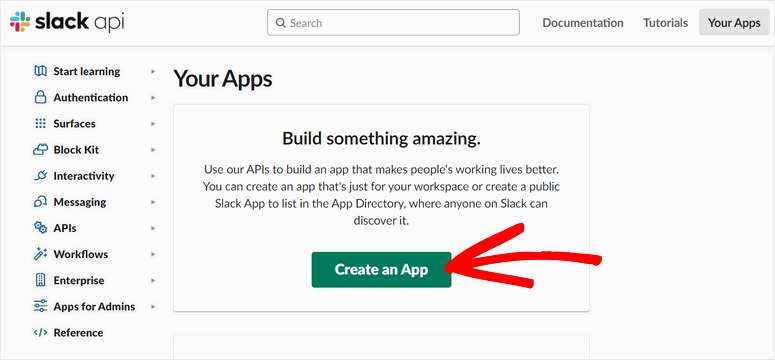Focus the Search input field
The image size is (775, 360).
[x=393, y=23]
